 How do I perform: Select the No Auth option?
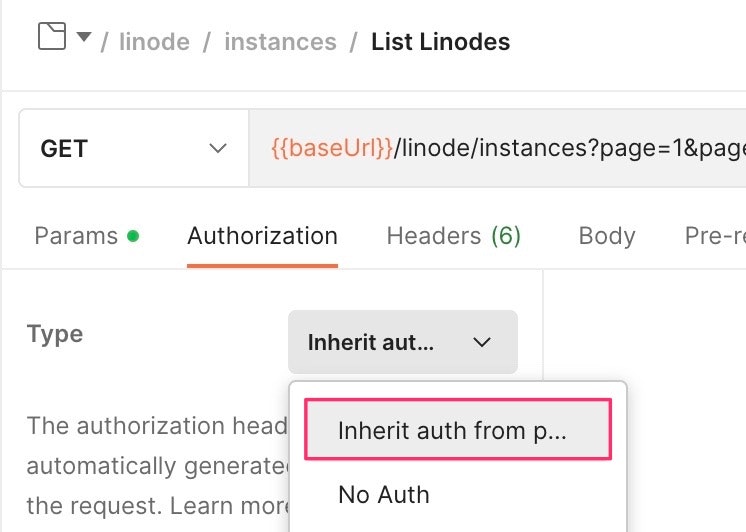click(x=383, y=495)
